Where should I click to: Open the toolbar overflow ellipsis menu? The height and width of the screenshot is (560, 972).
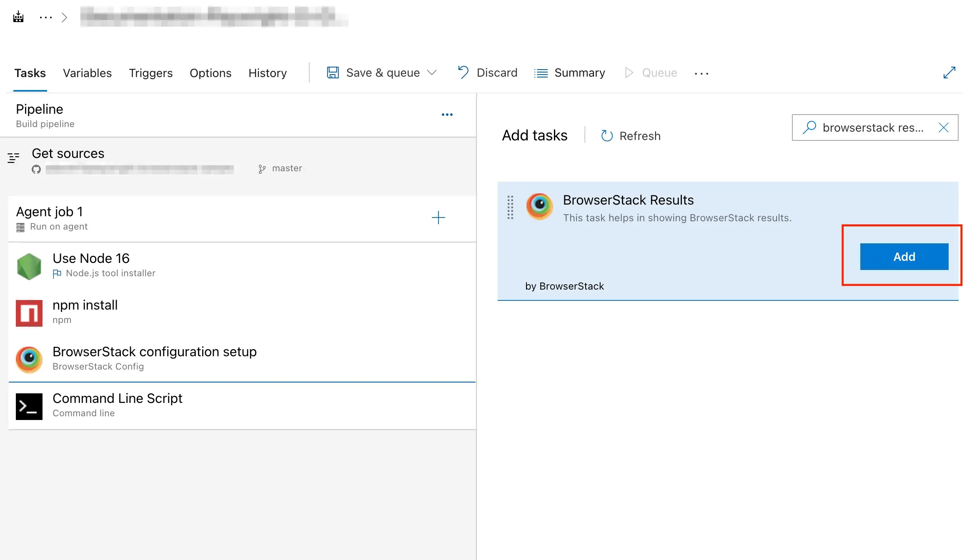701,74
